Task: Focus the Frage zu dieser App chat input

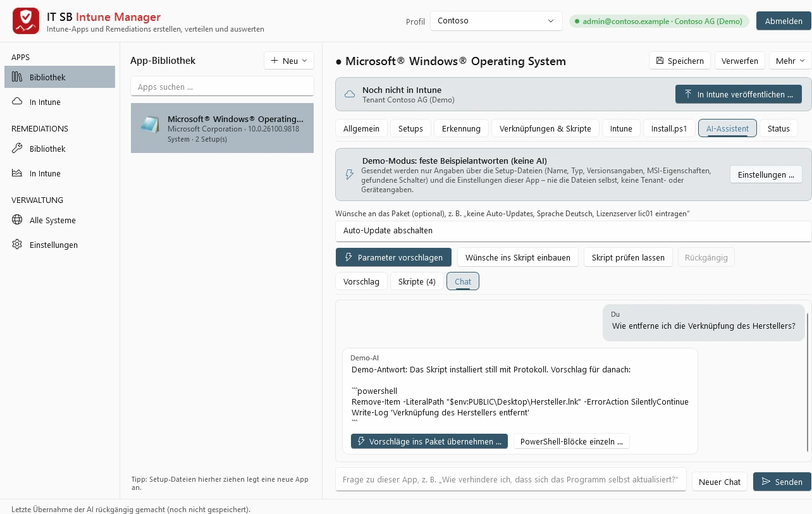Action: point(511,479)
